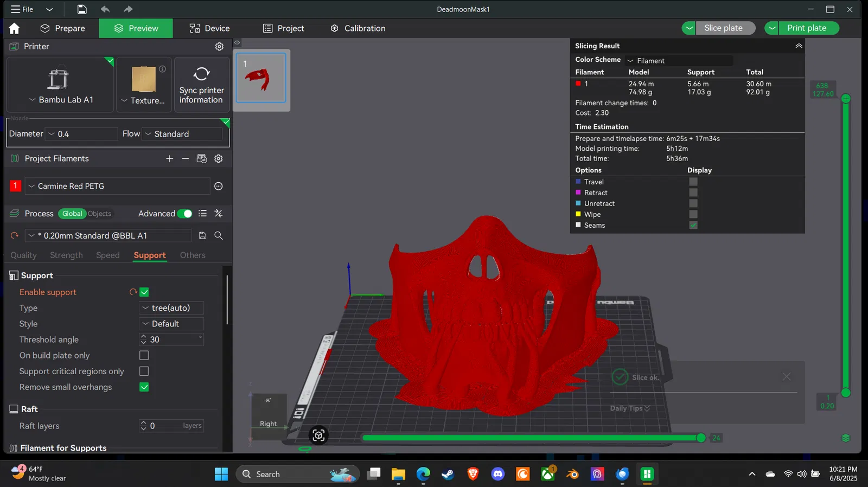Image resolution: width=868 pixels, height=487 pixels.
Task: Click the horizontal move progress slider handle
Action: pos(701,438)
